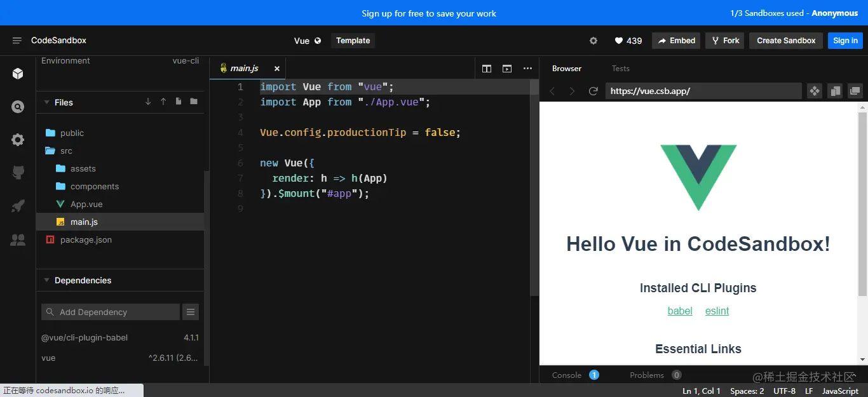Click the CodeSandbox title text

pos(58,41)
